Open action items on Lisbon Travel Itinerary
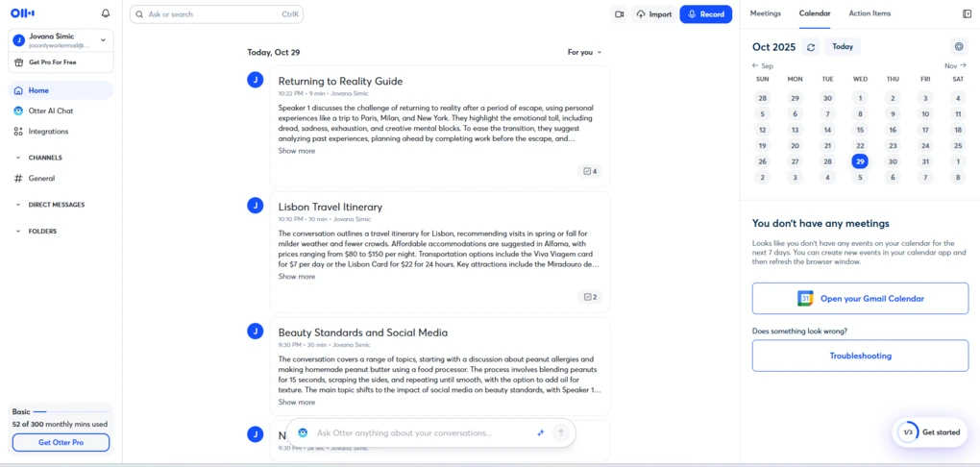980x467 pixels. point(590,297)
